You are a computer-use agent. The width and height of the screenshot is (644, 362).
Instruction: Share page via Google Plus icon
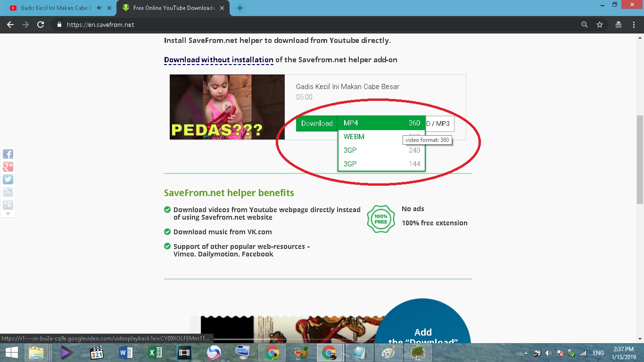8,166
